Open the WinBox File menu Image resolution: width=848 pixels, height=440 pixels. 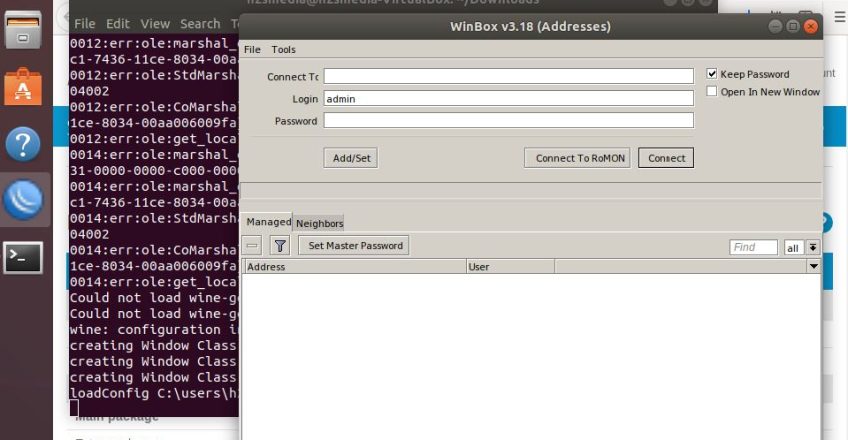(x=252, y=49)
